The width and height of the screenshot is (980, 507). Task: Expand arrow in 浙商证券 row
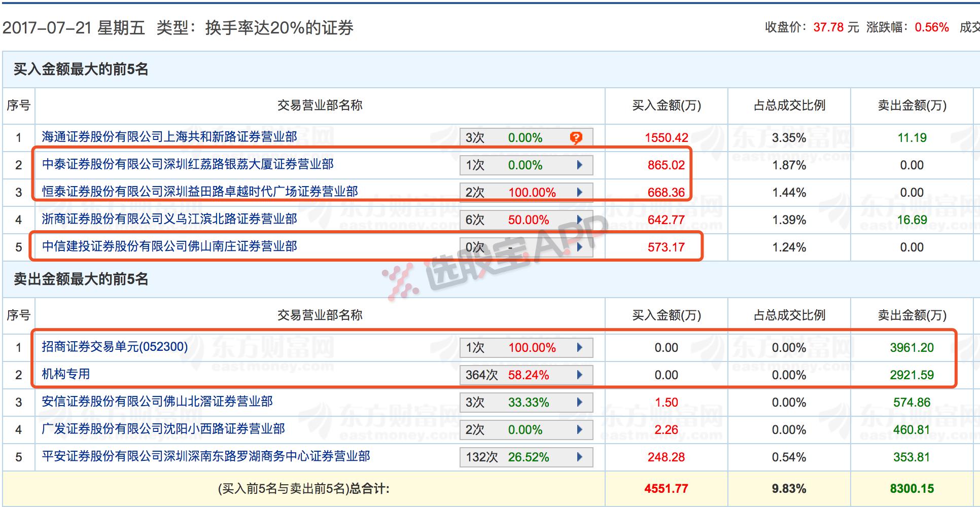tap(579, 220)
